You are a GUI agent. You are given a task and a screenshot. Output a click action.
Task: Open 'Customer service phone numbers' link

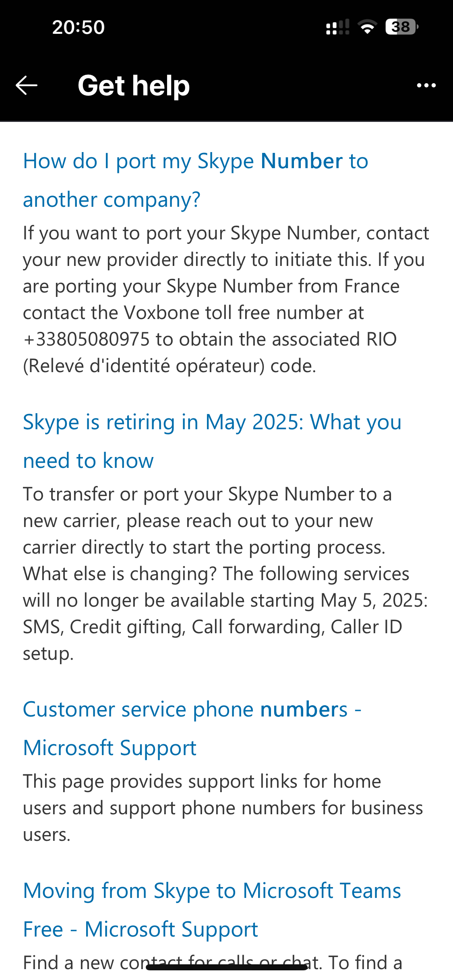pos(192,709)
